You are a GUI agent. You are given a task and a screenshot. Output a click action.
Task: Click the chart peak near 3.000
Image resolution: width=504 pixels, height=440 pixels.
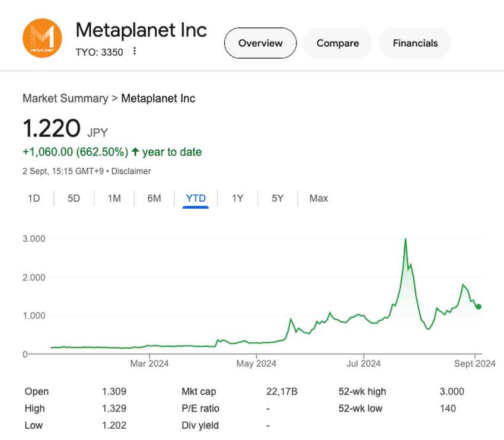click(405, 240)
